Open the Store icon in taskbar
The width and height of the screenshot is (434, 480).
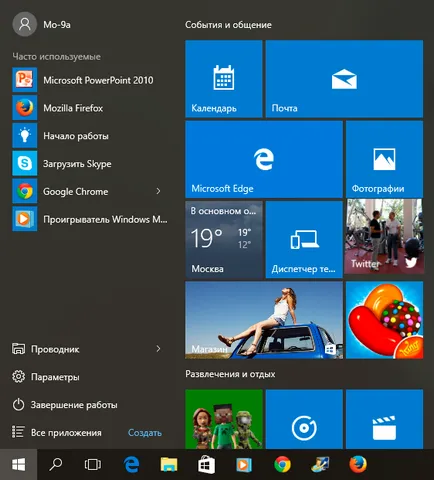click(x=206, y=465)
